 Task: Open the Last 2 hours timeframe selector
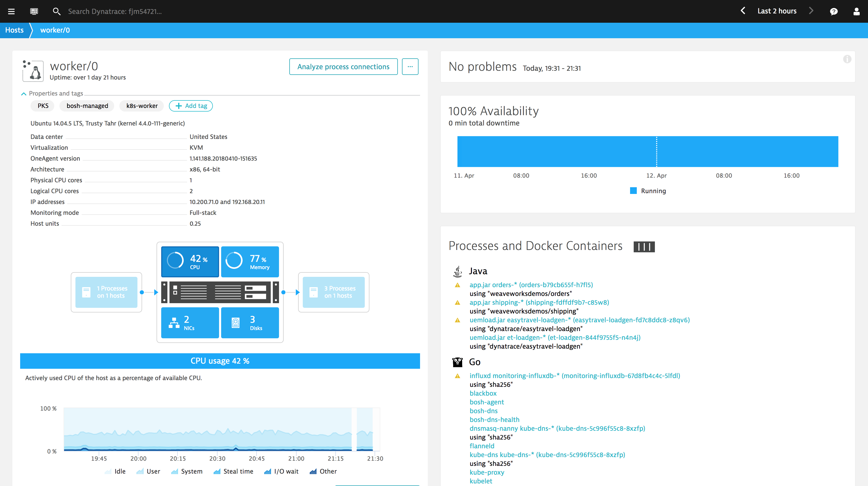(x=777, y=11)
